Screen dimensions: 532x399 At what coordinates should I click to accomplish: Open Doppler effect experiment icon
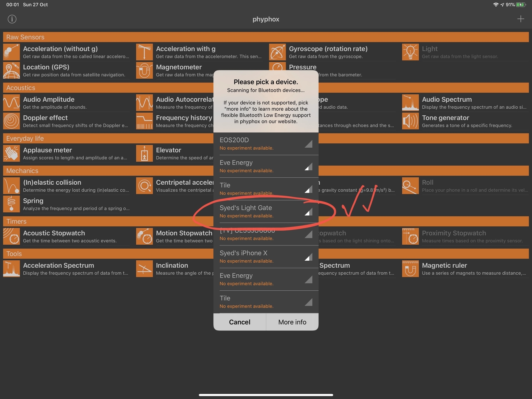tap(11, 121)
